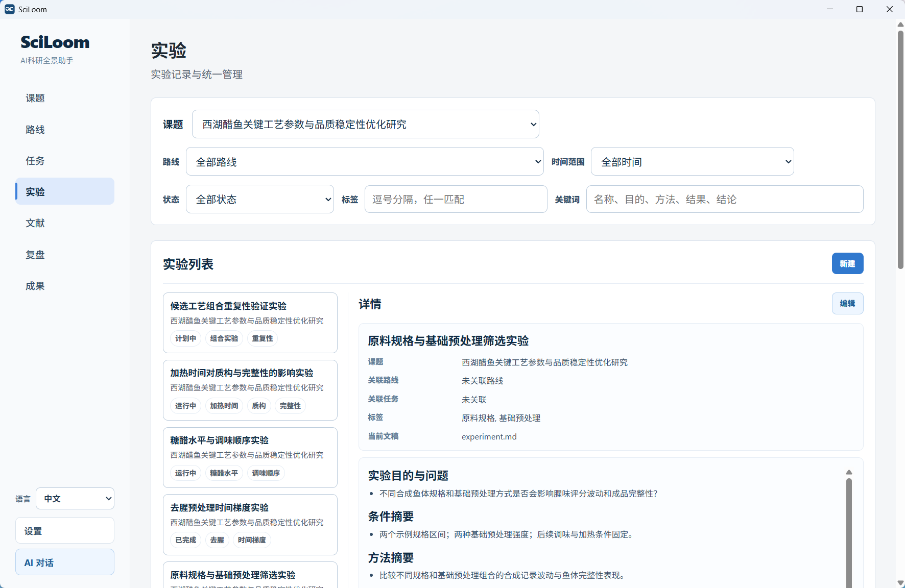Expand the 状态 filter dropdown
The width and height of the screenshot is (905, 588).
click(x=260, y=199)
